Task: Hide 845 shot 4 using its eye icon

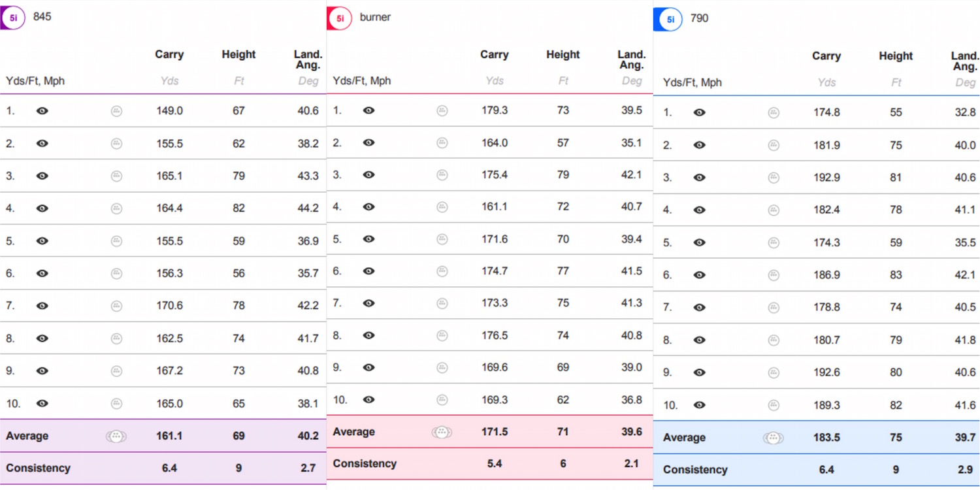Action: [42, 208]
